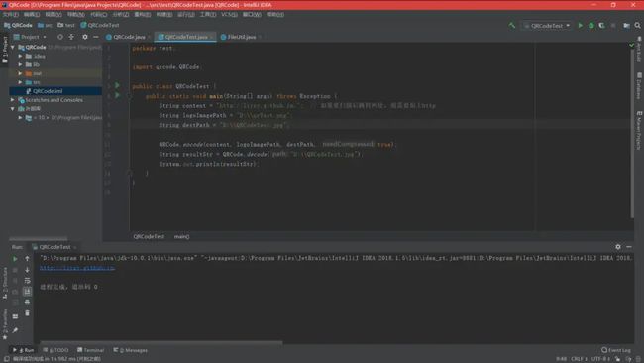
Task: Click the restore layout icon in the Run panel
Action: click(15, 316)
